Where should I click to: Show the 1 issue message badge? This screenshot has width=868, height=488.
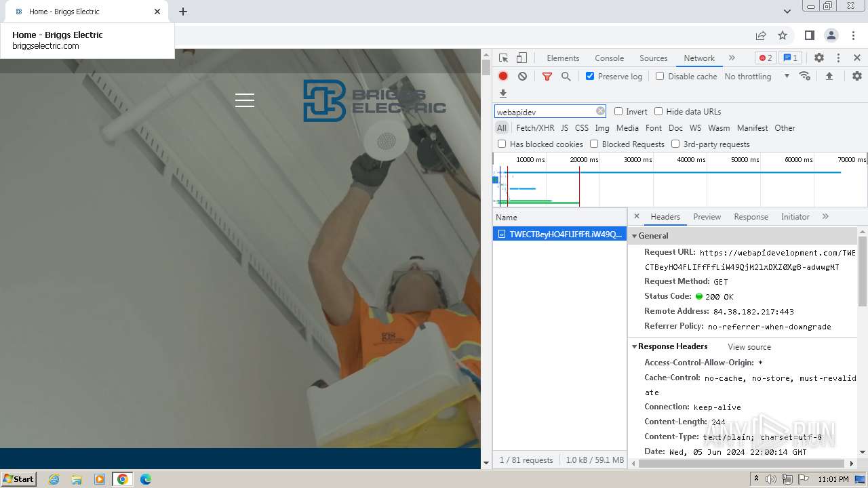tap(789, 58)
